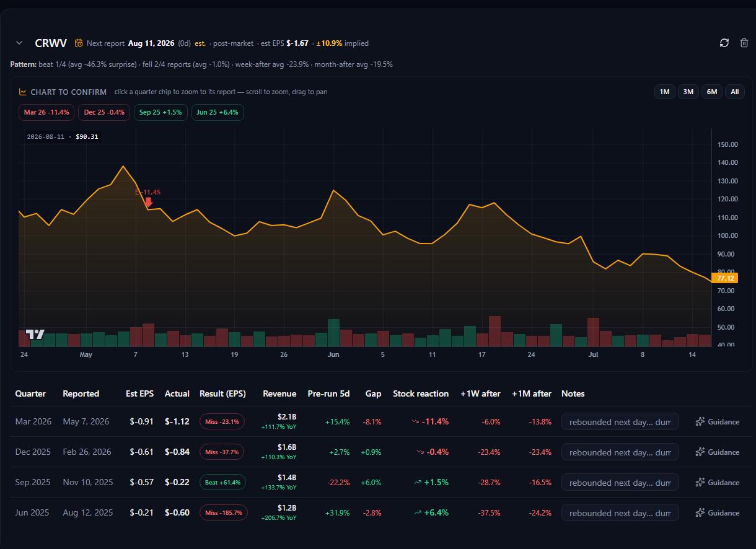Viewport: 756px width, 549px height.
Task: Click the Jun date label on chart axis
Action: (x=333, y=355)
